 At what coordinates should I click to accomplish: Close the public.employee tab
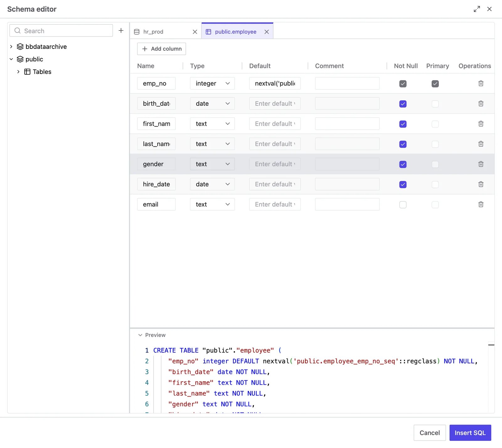[x=267, y=32]
